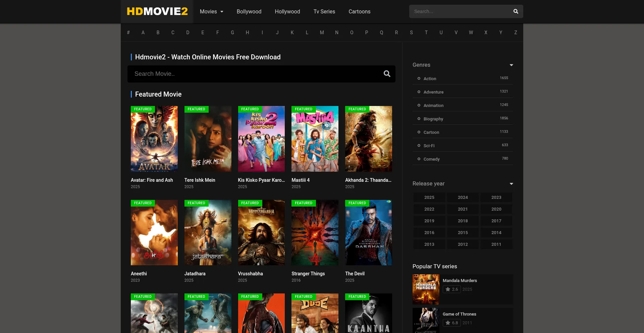Click the Stranger Things title text
Viewport: 644px width, 333px height.
(x=308, y=274)
